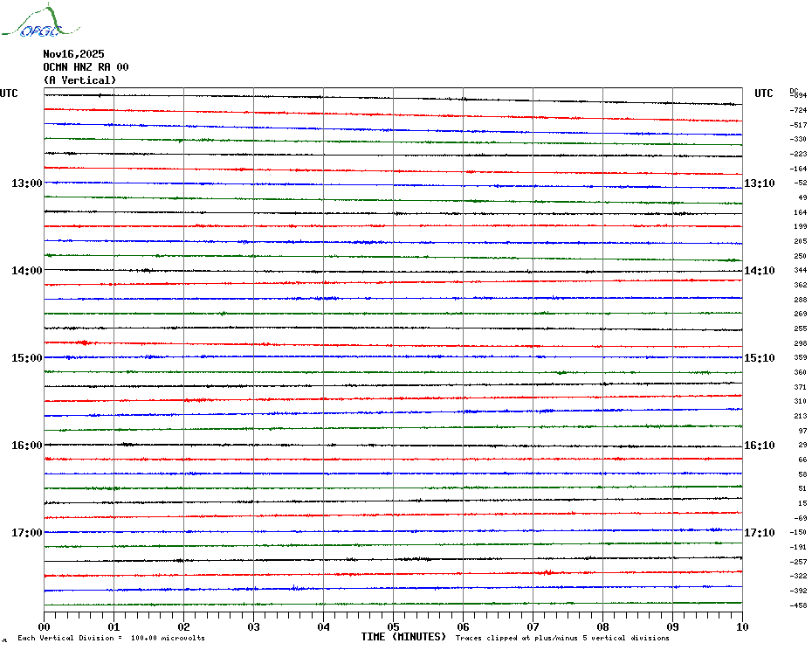Viewport: 812px width, 650px height.
Task: Click the DC value -322
Action: [x=798, y=576]
